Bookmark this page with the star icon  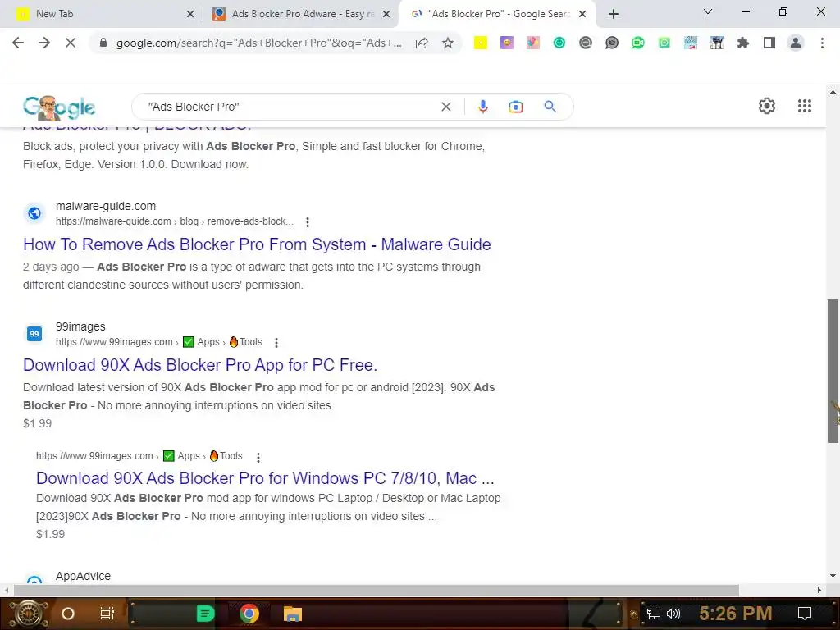448,43
